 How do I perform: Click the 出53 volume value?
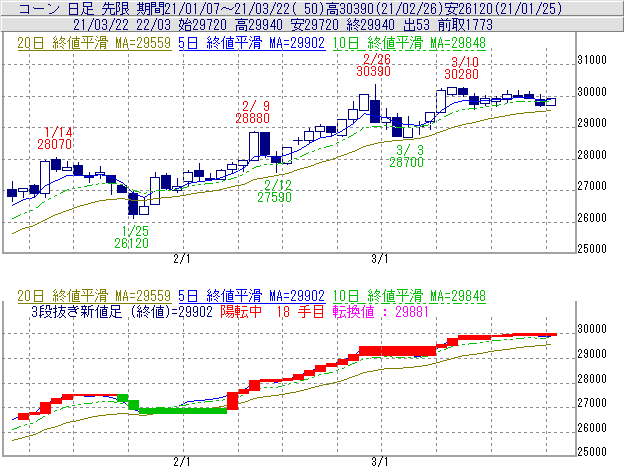pyautogui.click(x=416, y=25)
